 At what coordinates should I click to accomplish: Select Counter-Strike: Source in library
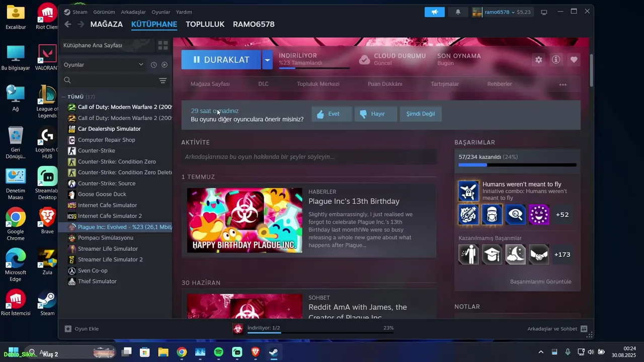point(107,184)
